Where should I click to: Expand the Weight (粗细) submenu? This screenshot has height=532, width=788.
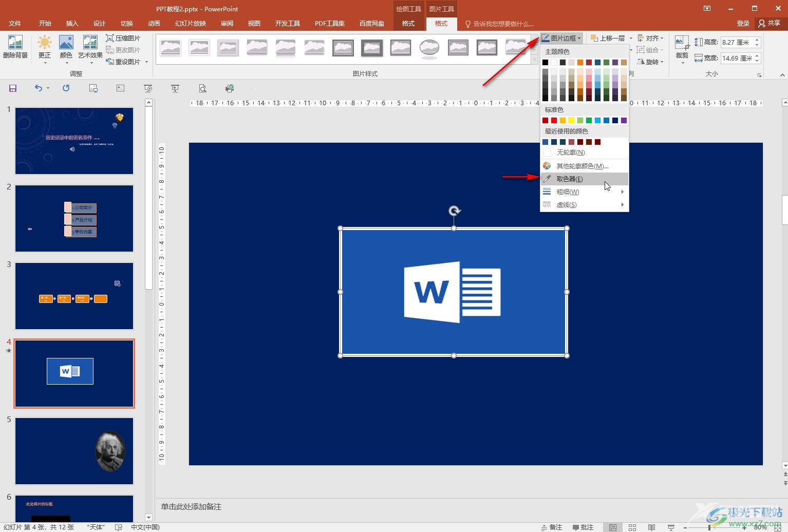point(585,192)
